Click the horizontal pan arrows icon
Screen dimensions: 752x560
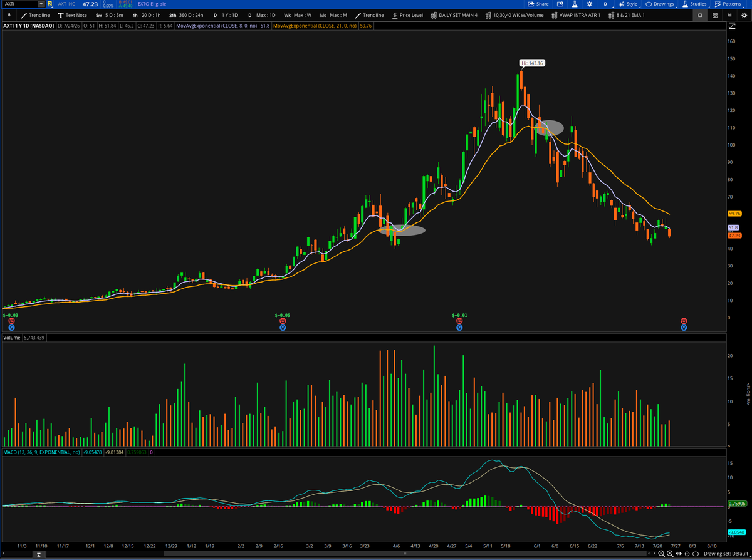pyautogui.click(x=679, y=554)
